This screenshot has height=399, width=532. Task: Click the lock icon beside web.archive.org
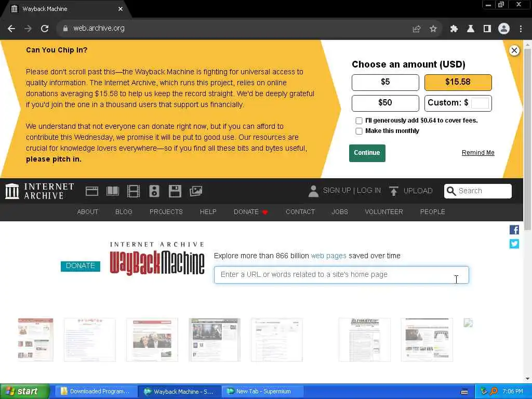click(x=65, y=29)
